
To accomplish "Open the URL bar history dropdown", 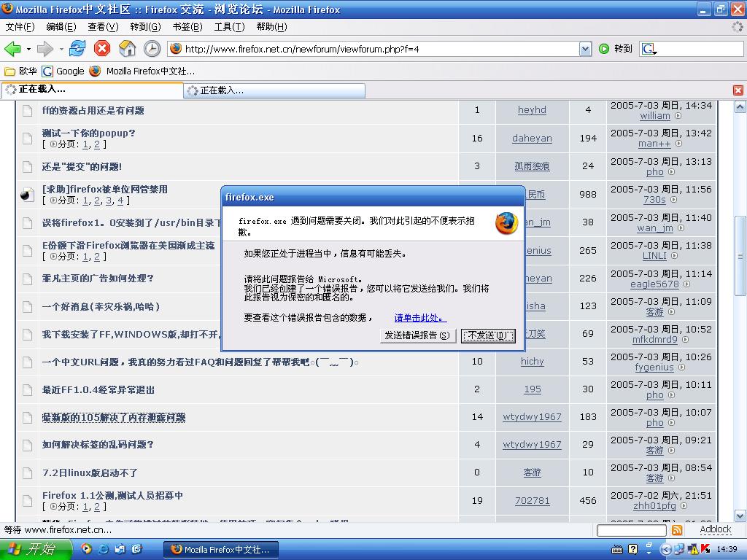I will [x=586, y=49].
